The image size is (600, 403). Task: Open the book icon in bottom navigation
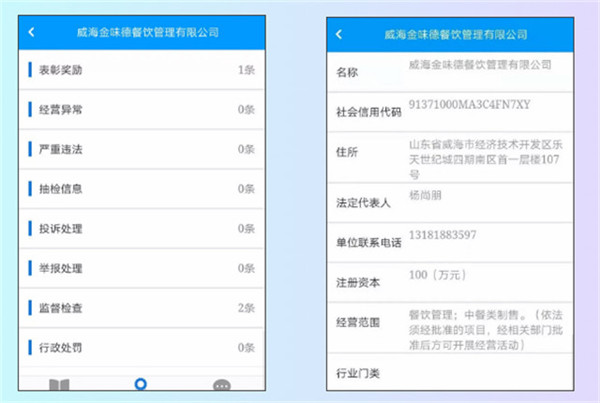point(59,385)
